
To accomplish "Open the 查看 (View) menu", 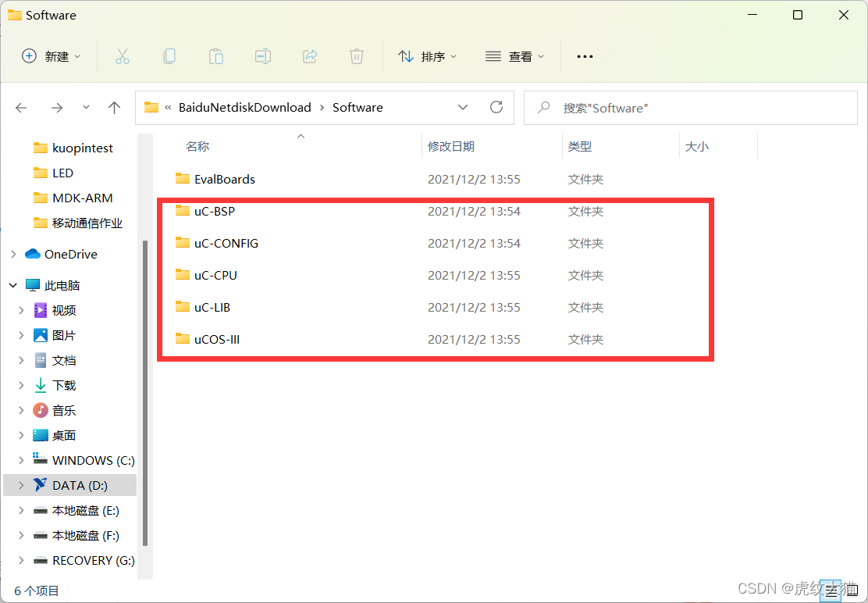I will 515,56.
